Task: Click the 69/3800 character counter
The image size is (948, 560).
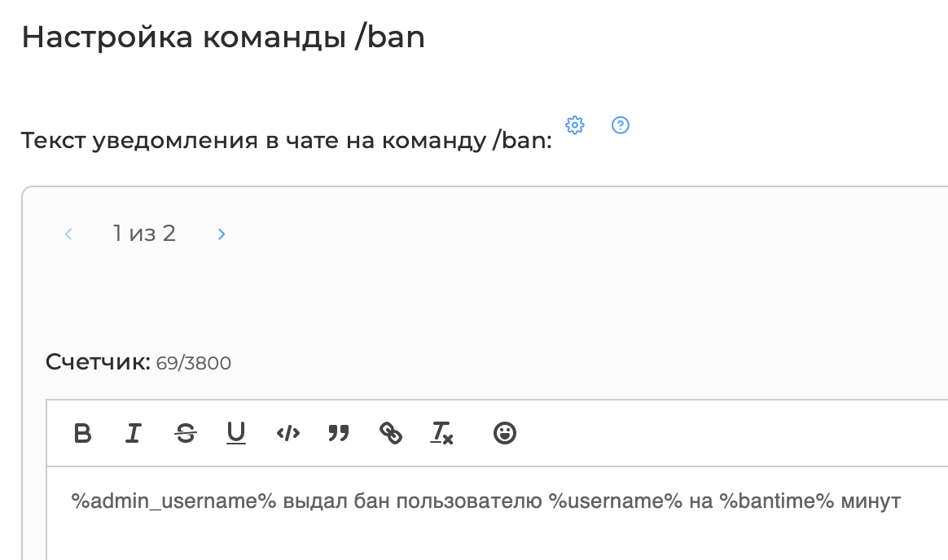Action: 194,363
